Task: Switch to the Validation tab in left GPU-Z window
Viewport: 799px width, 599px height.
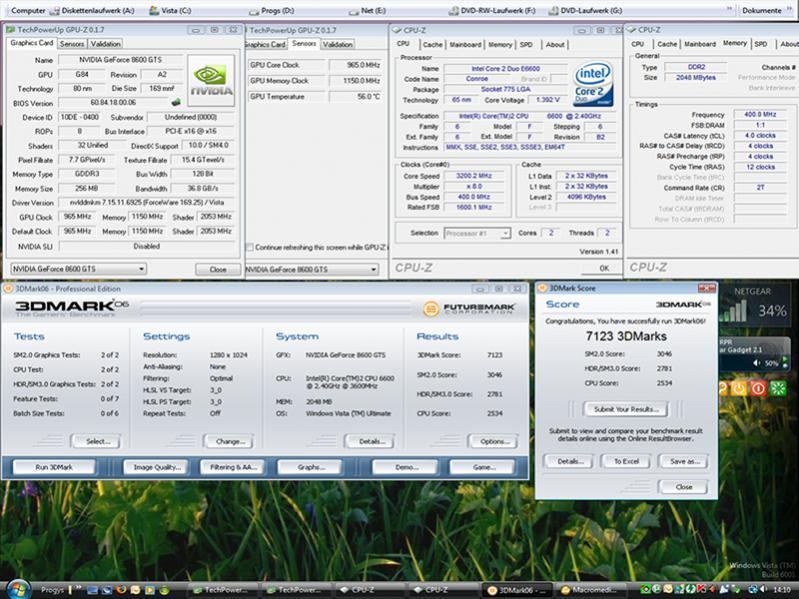Action: (105, 44)
